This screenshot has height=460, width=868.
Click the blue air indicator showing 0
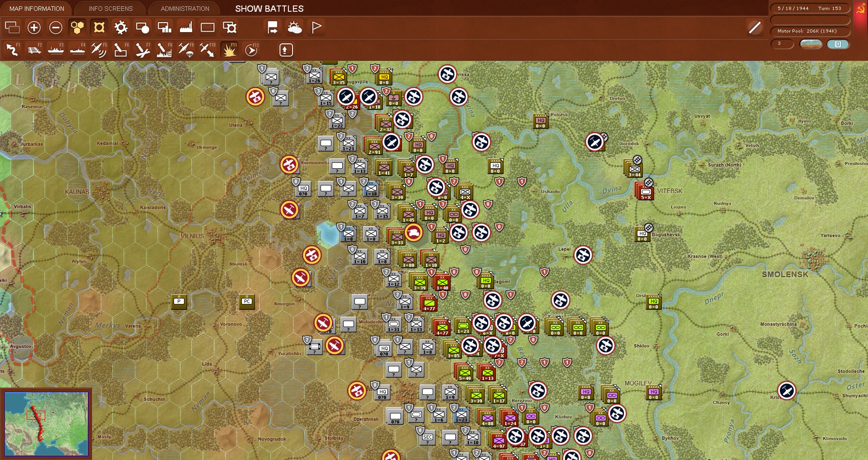point(838,44)
